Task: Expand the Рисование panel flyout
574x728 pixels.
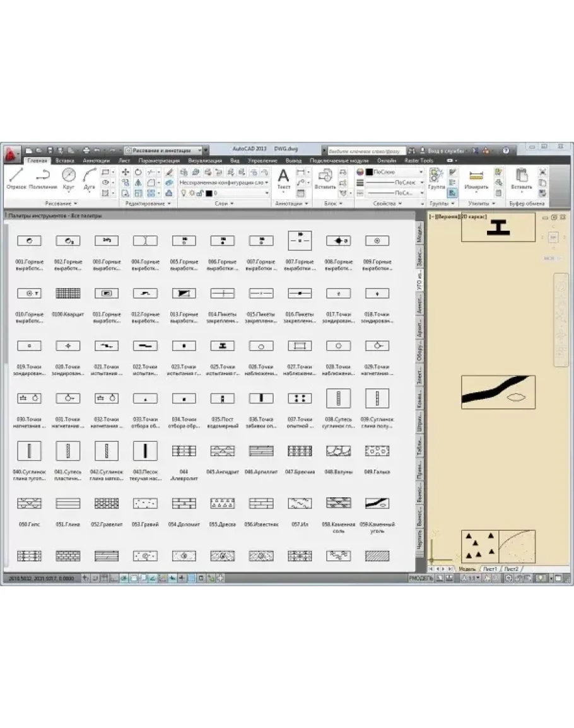Action: [x=61, y=204]
